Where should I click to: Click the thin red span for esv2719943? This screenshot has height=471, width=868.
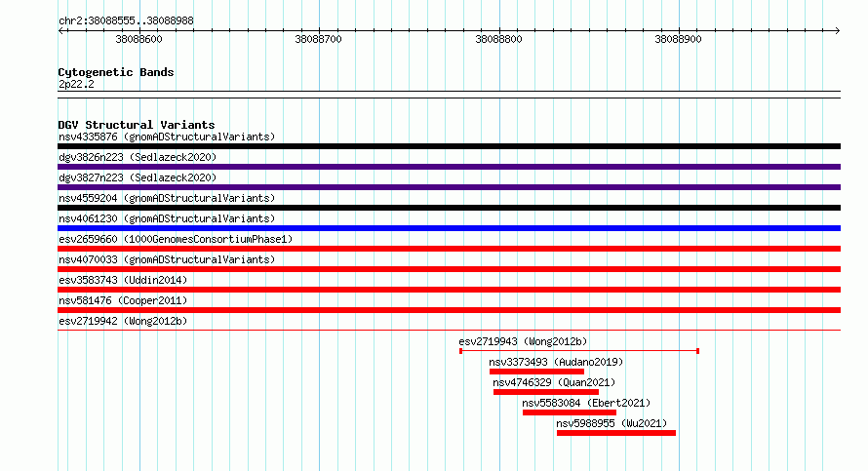tap(579, 351)
